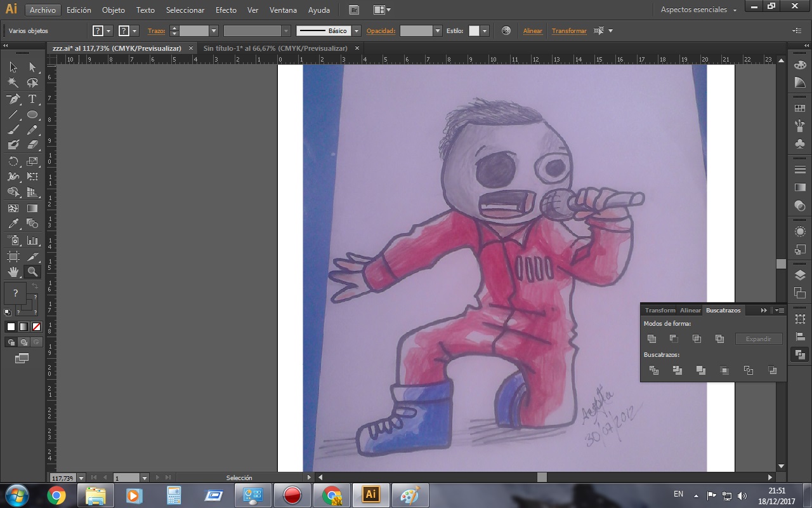The image size is (812, 508).
Task: Expand the Básico brush definition dropdown
Action: pyautogui.click(x=357, y=30)
